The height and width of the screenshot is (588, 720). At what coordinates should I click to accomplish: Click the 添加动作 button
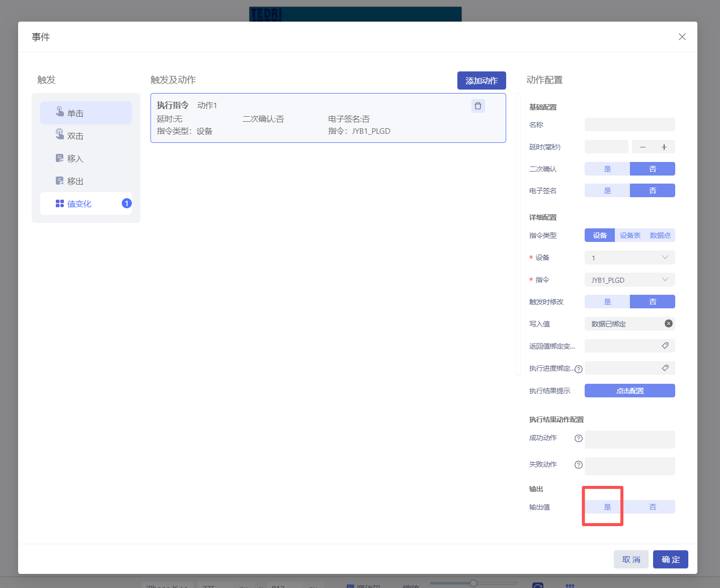coord(482,80)
